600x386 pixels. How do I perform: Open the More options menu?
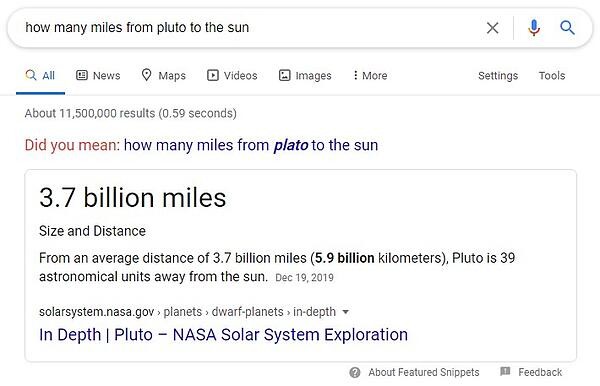point(370,75)
